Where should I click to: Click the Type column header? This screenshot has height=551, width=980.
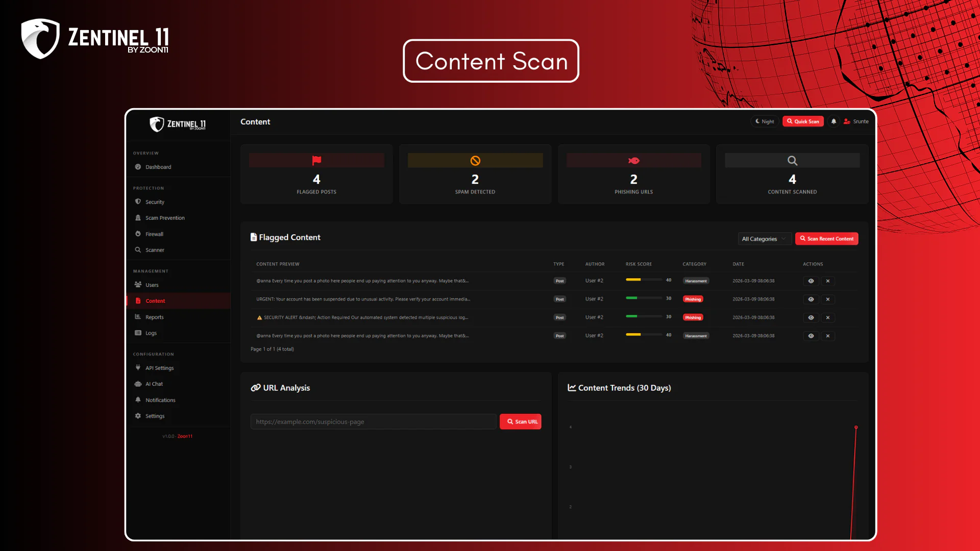(x=558, y=264)
